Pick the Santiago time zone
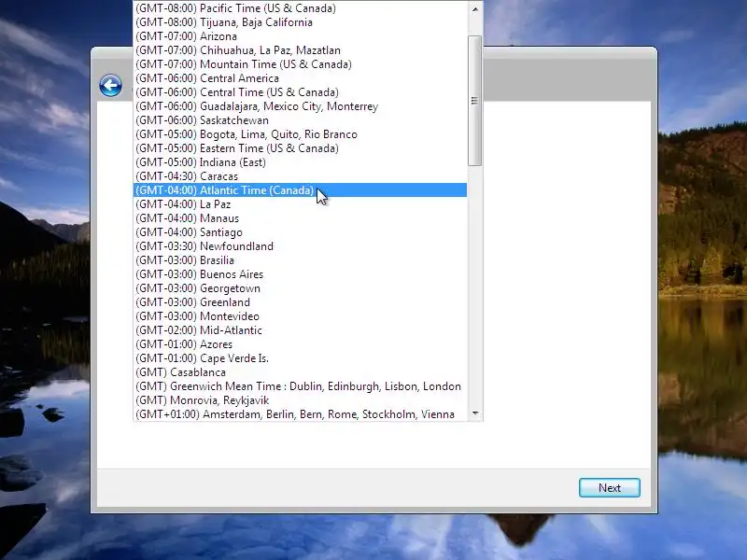Viewport: 747px width, 560px height. coord(300,232)
